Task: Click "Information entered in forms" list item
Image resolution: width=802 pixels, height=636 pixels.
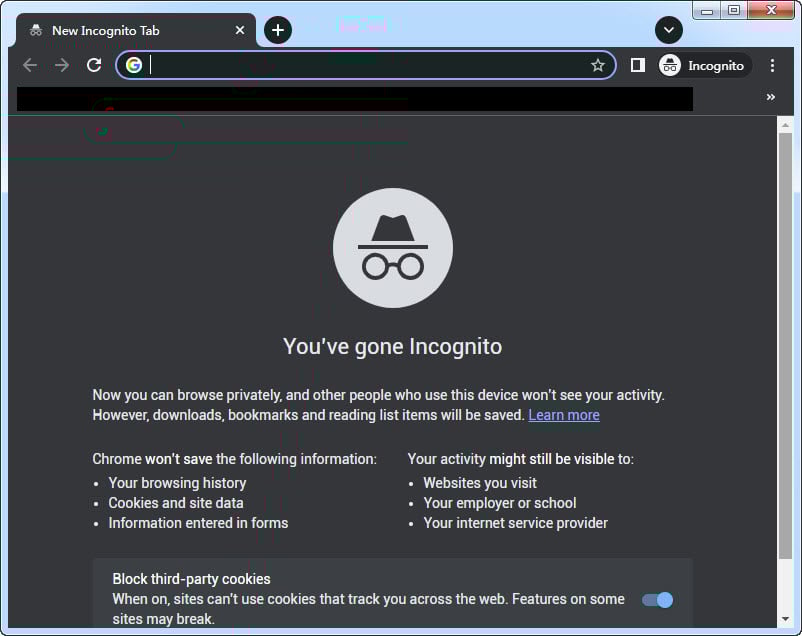Action: point(198,523)
